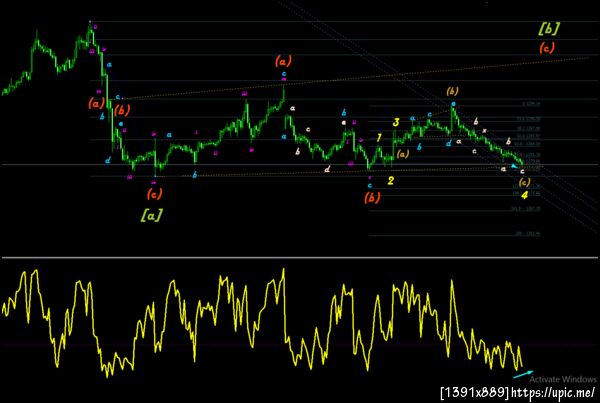The width and height of the screenshot is (600, 403).
Task: Select the orange (c) label above green [a]
Action: click(x=154, y=194)
